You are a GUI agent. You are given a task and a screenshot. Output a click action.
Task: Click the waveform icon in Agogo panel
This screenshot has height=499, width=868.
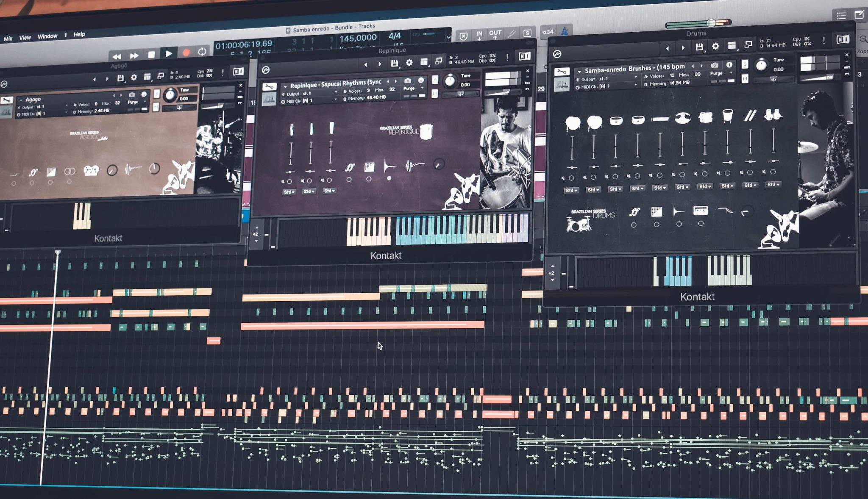pyautogui.click(x=133, y=169)
